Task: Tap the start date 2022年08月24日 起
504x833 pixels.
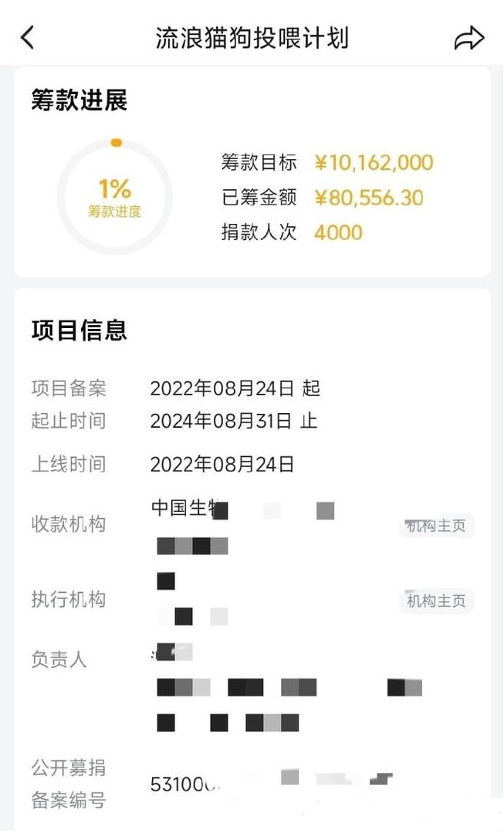Action: tap(235, 388)
